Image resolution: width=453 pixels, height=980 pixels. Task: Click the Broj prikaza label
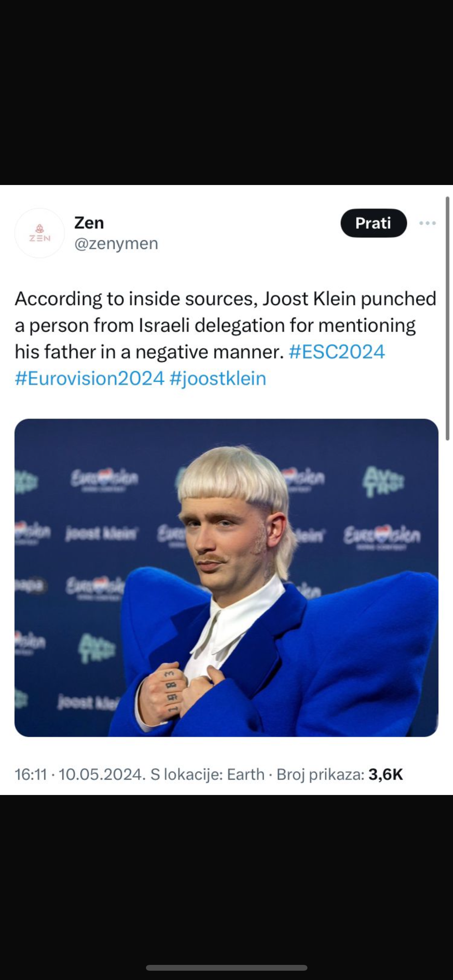click(320, 774)
